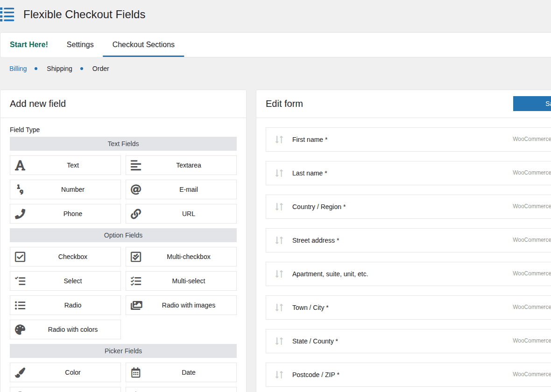Add a Phone field
The image size is (551, 392).
coord(65,214)
